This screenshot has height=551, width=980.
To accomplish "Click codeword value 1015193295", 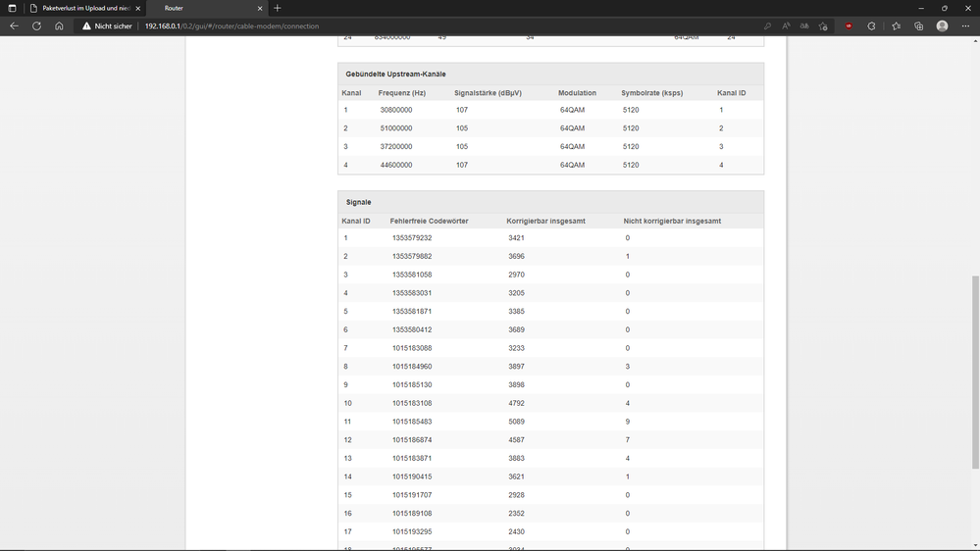I will (412, 531).
